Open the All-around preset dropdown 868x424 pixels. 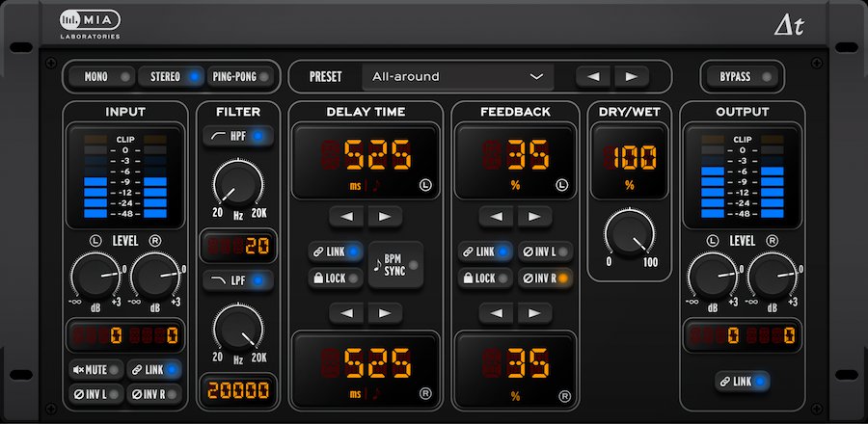click(x=458, y=76)
